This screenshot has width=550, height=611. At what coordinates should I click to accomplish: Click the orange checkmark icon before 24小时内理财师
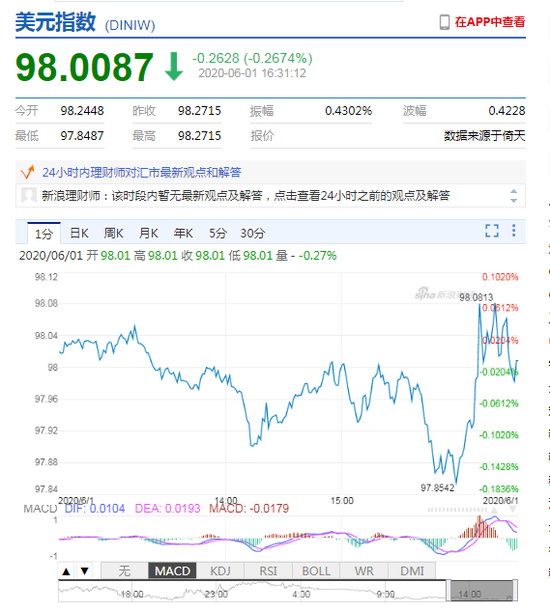pos(28,172)
